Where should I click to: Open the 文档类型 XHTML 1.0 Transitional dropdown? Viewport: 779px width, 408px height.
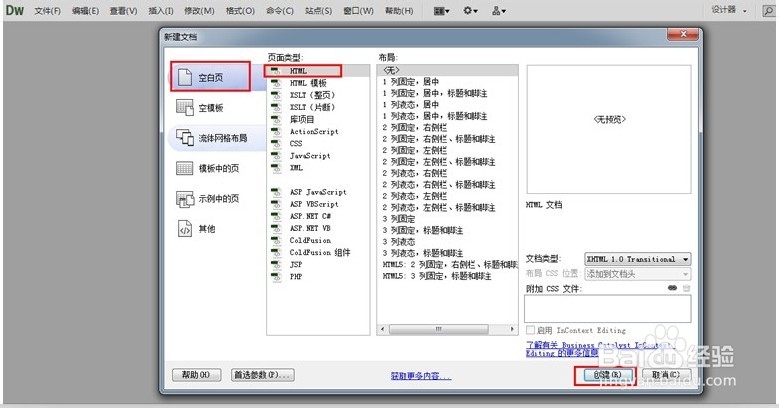637,259
